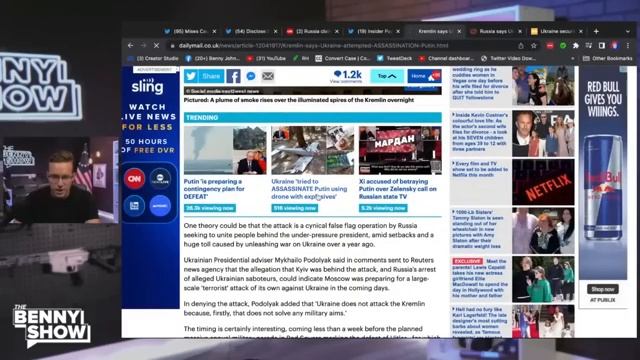Click the Russian state TV thumbnail

point(400,150)
